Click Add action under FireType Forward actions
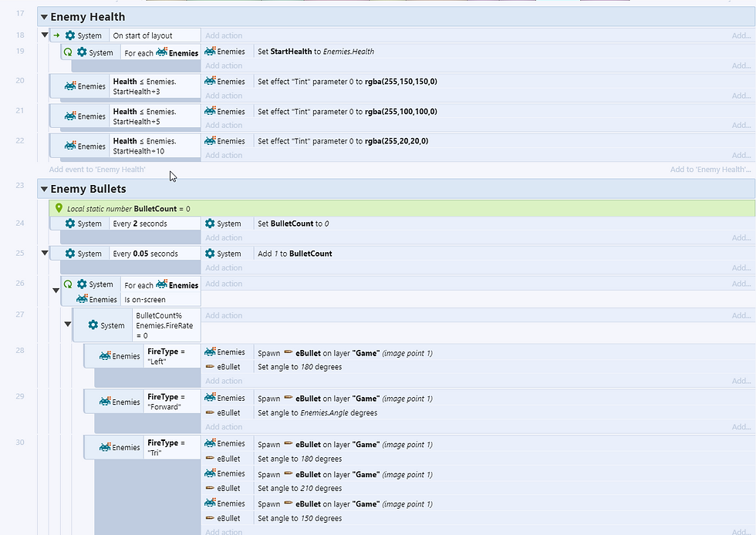Image resolution: width=756 pixels, height=535 pixels. pos(224,426)
